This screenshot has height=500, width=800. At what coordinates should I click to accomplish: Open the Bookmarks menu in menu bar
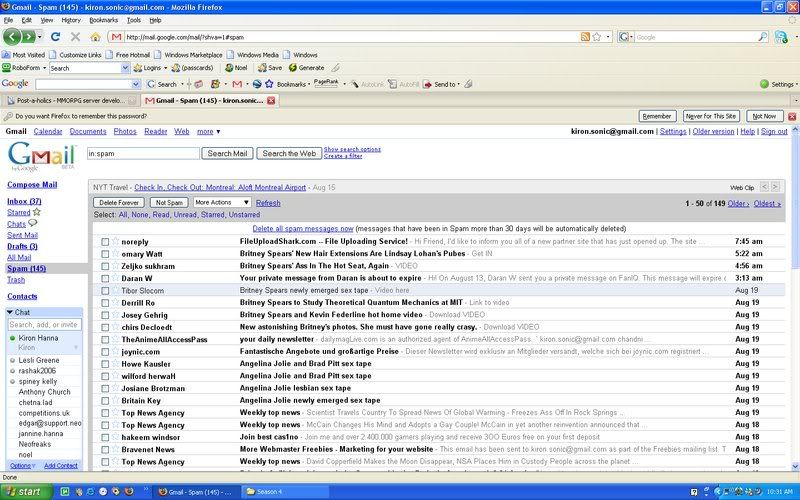pyautogui.click(x=103, y=20)
